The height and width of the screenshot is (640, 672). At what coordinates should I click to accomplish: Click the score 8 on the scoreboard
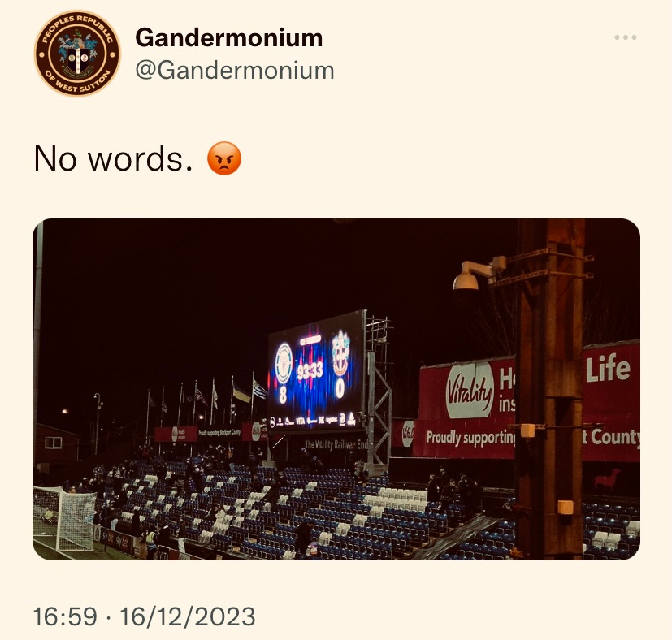point(283,396)
